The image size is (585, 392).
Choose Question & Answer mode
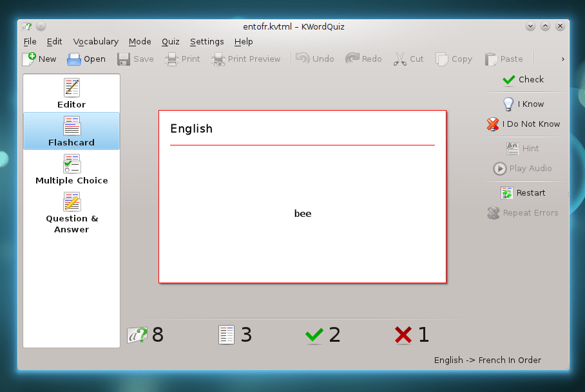72,212
